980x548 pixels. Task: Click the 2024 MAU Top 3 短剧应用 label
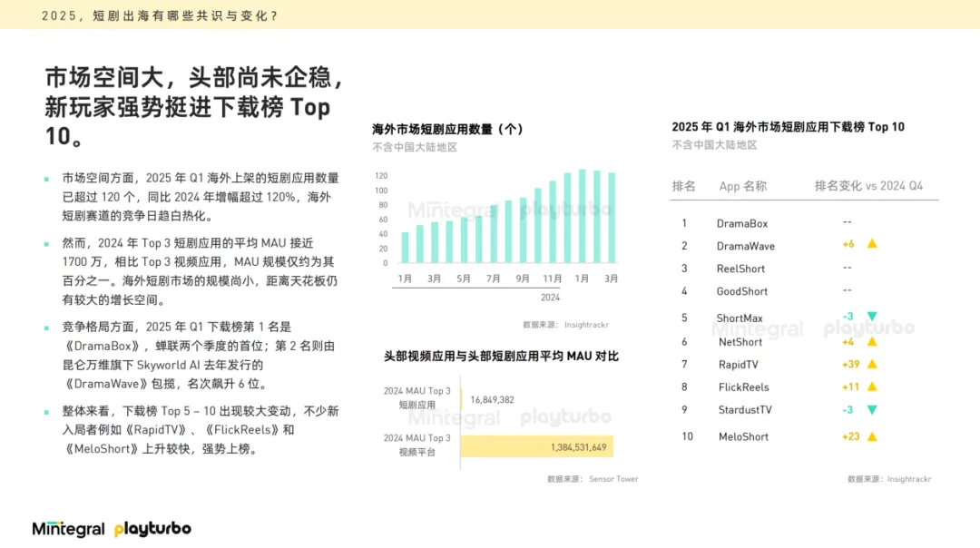[416, 397]
